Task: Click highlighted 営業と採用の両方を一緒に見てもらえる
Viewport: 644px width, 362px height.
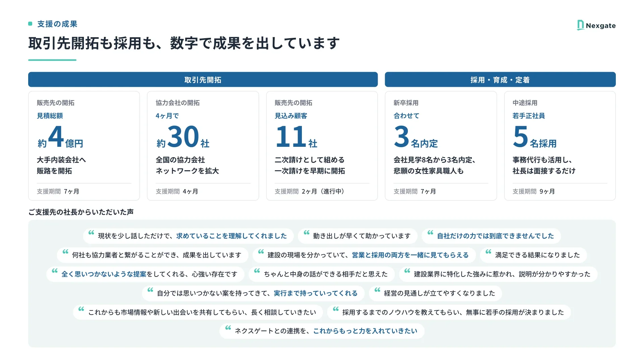Action: coord(410,255)
